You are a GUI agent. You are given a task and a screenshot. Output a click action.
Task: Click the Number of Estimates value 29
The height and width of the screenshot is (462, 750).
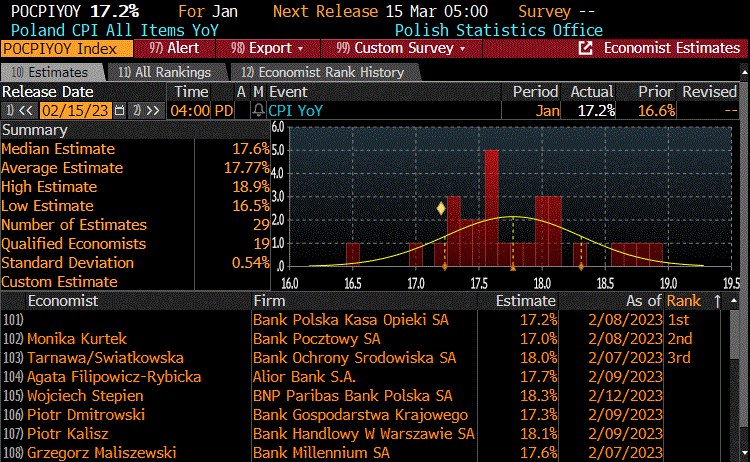point(262,225)
